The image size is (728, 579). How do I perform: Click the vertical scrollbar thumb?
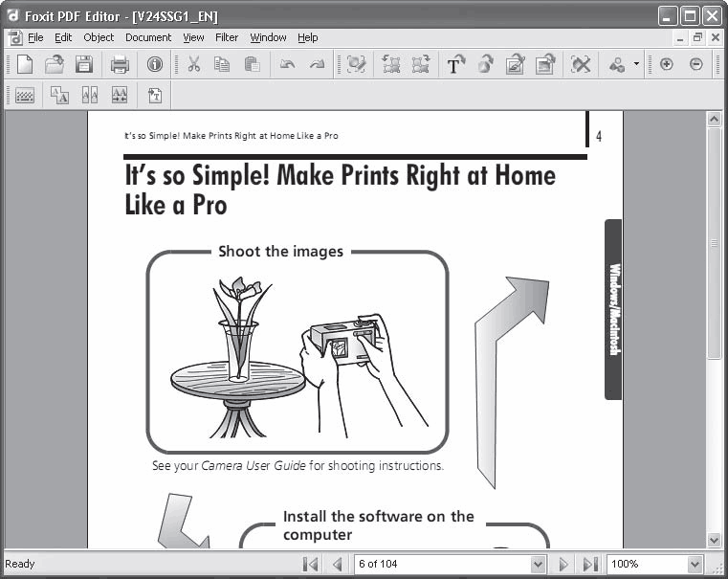click(714, 243)
